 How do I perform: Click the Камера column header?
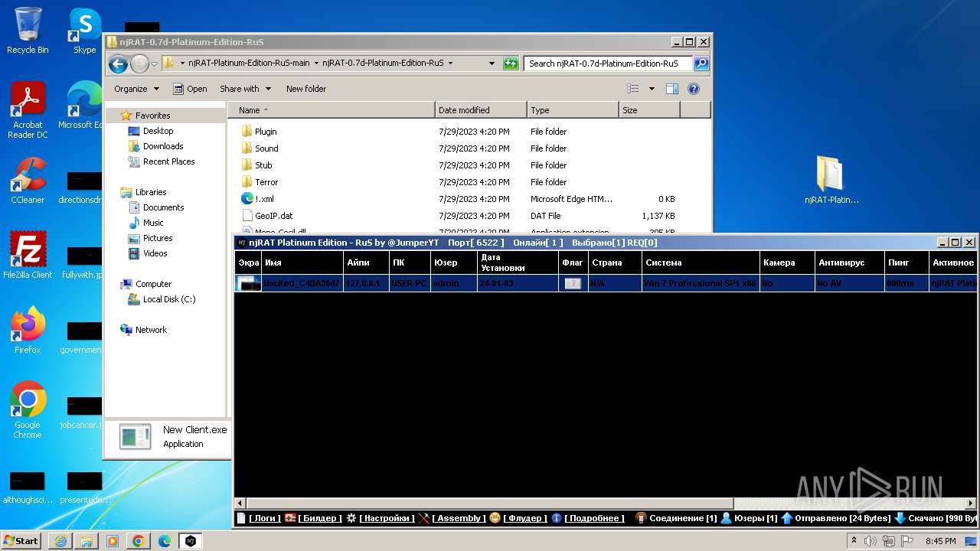point(787,262)
